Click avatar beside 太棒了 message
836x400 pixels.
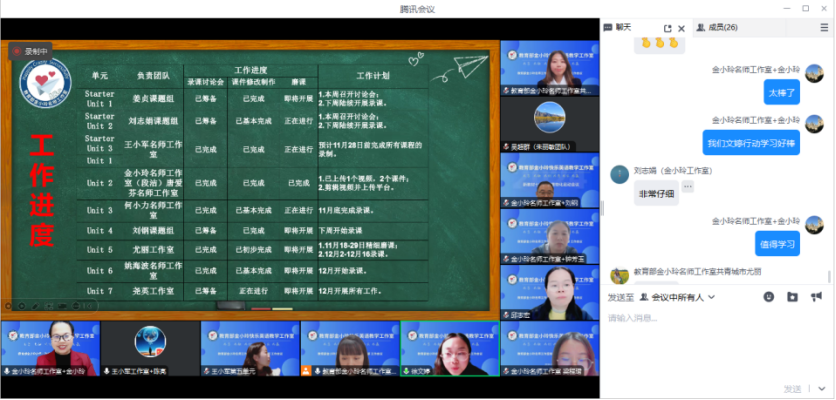814,74
